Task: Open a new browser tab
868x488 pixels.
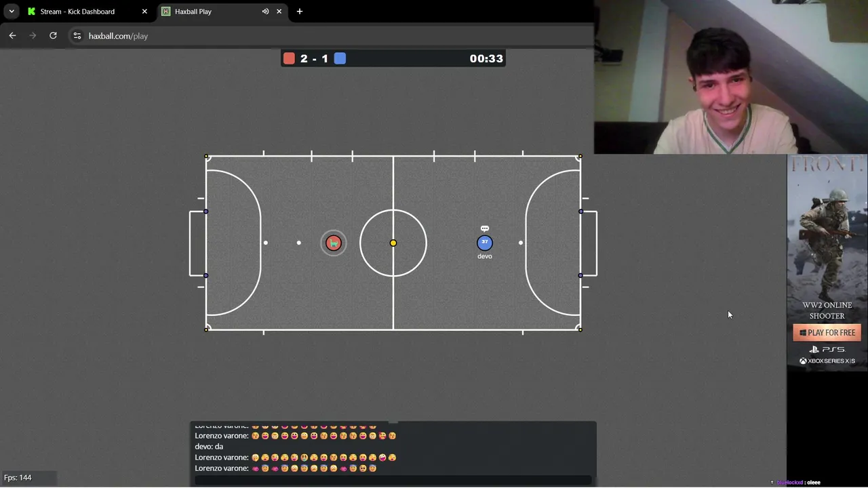Action: [300, 12]
